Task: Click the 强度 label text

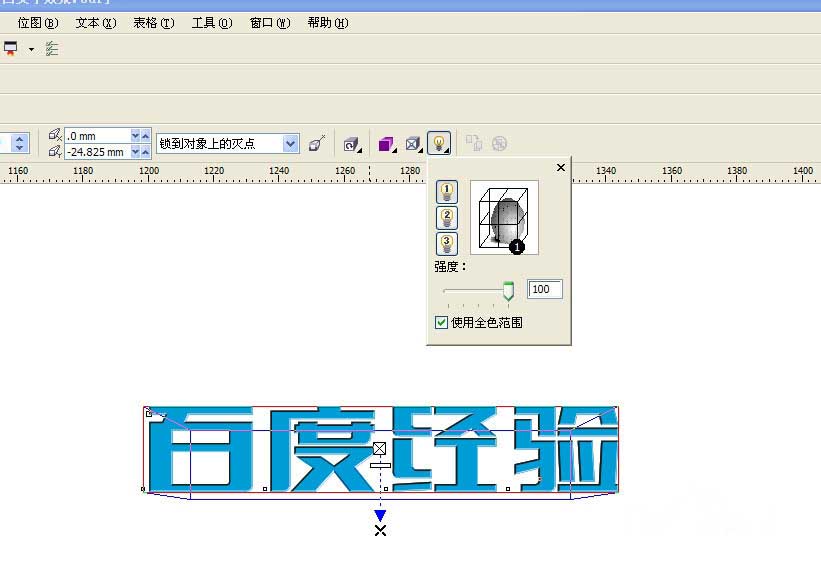Action: (x=450, y=267)
